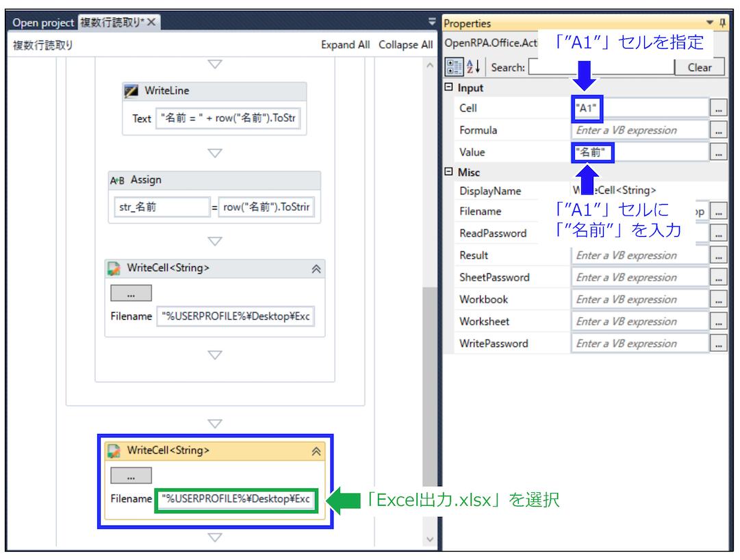Sort properties alphabetically with A-Z icon
740x560 pixels.
473,67
